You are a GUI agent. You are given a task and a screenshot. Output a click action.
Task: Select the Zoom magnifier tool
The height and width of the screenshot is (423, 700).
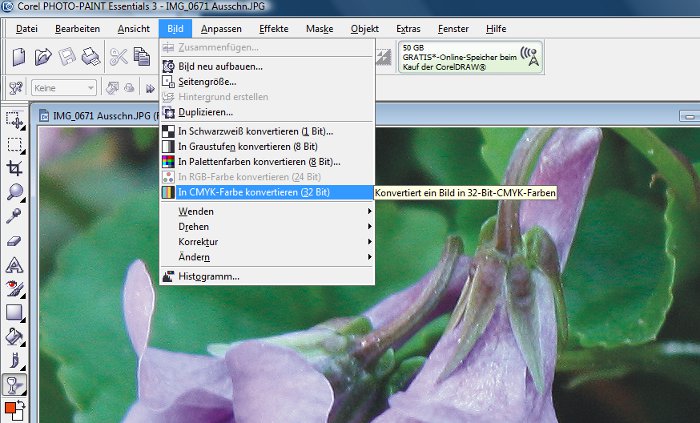(x=15, y=192)
